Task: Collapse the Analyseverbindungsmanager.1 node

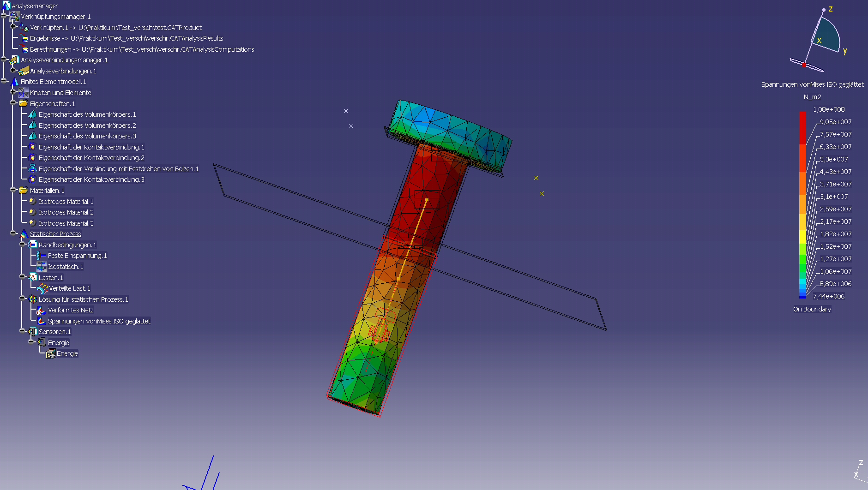Action: (4, 59)
